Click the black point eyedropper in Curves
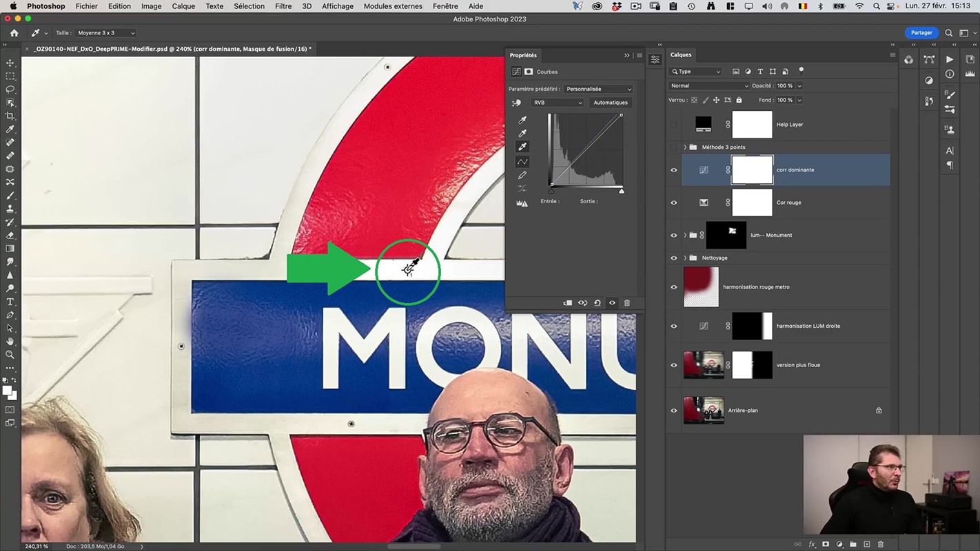The height and width of the screenshot is (551, 980). [522, 120]
